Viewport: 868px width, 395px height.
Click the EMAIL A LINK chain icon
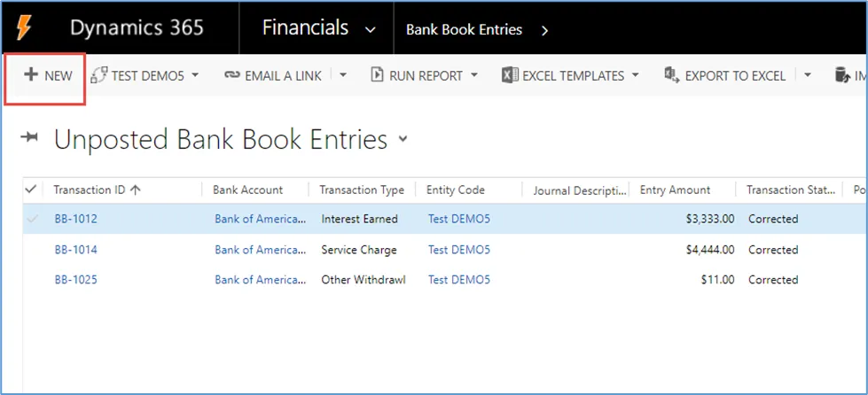232,75
